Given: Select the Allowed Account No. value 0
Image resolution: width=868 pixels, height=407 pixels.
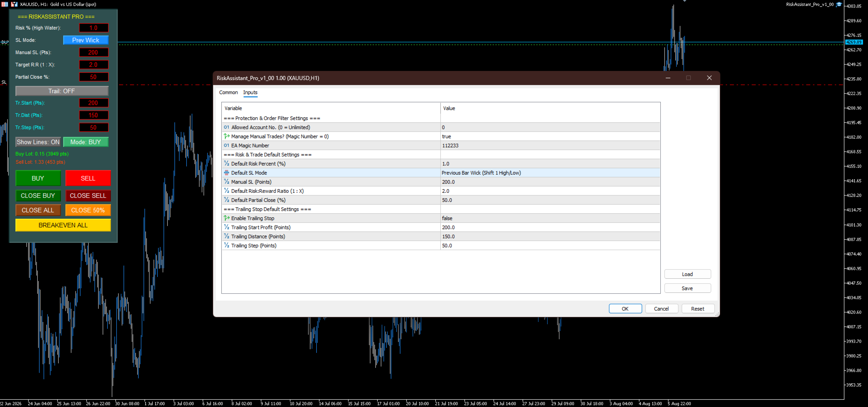Looking at the screenshot, I should [x=550, y=127].
